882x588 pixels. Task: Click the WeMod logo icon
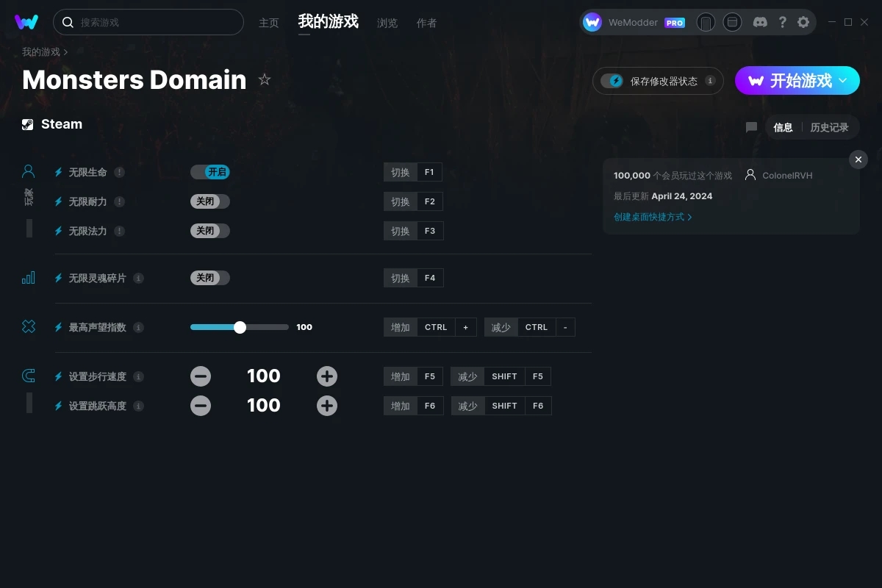pyautogui.click(x=26, y=22)
